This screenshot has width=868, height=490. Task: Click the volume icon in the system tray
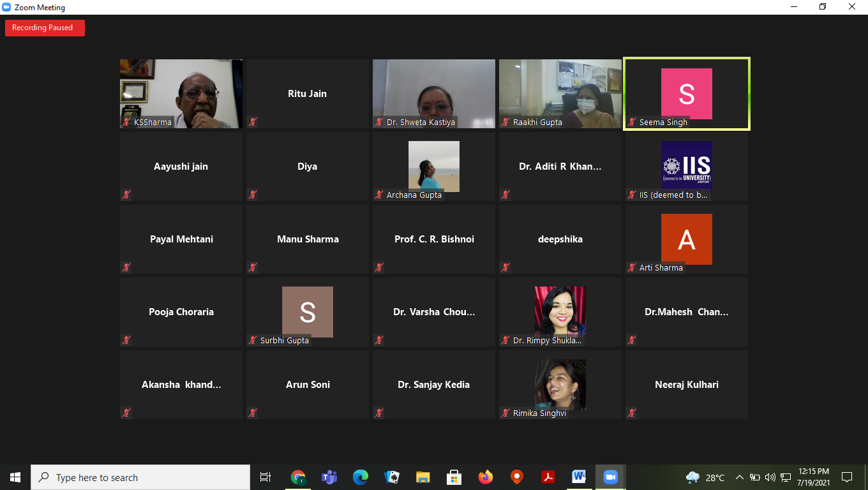(x=770, y=477)
